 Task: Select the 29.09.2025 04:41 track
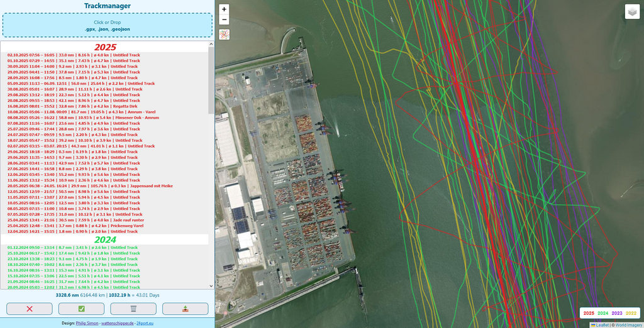tap(105, 72)
